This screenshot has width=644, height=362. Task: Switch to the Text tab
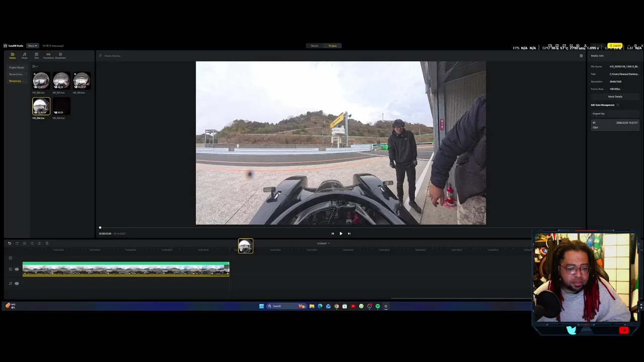click(36, 55)
